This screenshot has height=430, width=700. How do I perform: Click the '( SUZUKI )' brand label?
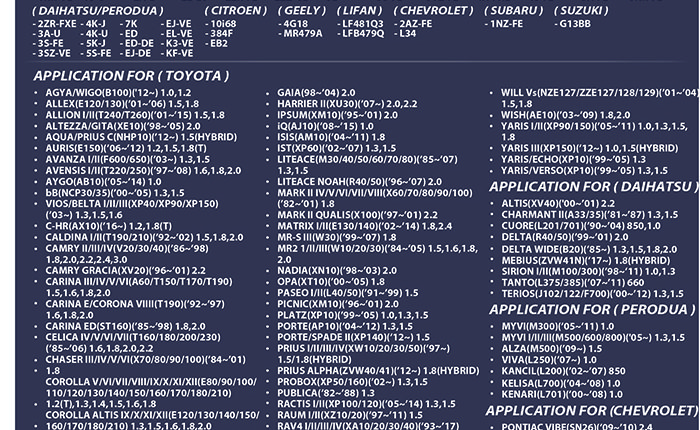click(580, 10)
